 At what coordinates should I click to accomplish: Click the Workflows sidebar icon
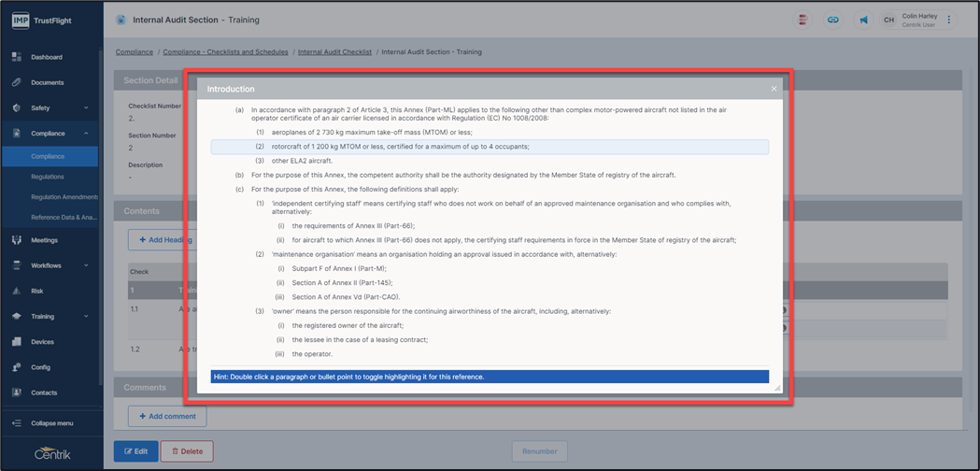coord(17,265)
